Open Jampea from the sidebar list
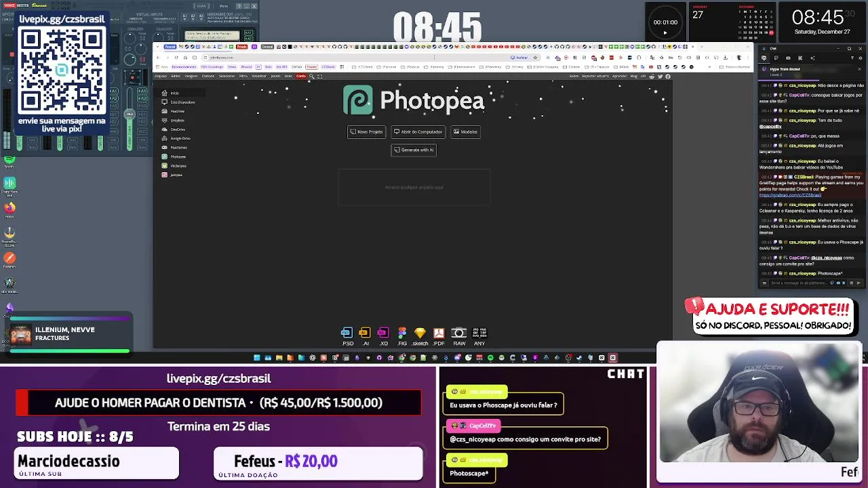The image size is (868, 488). (x=172, y=175)
